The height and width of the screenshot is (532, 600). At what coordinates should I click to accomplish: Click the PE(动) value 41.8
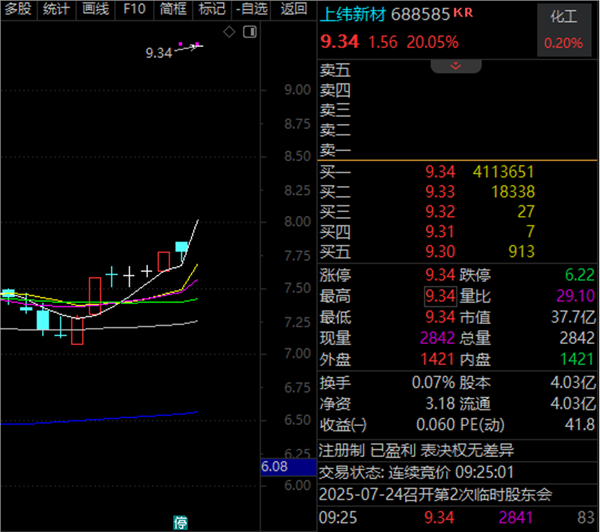pyautogui.click(x=580, y=425)
